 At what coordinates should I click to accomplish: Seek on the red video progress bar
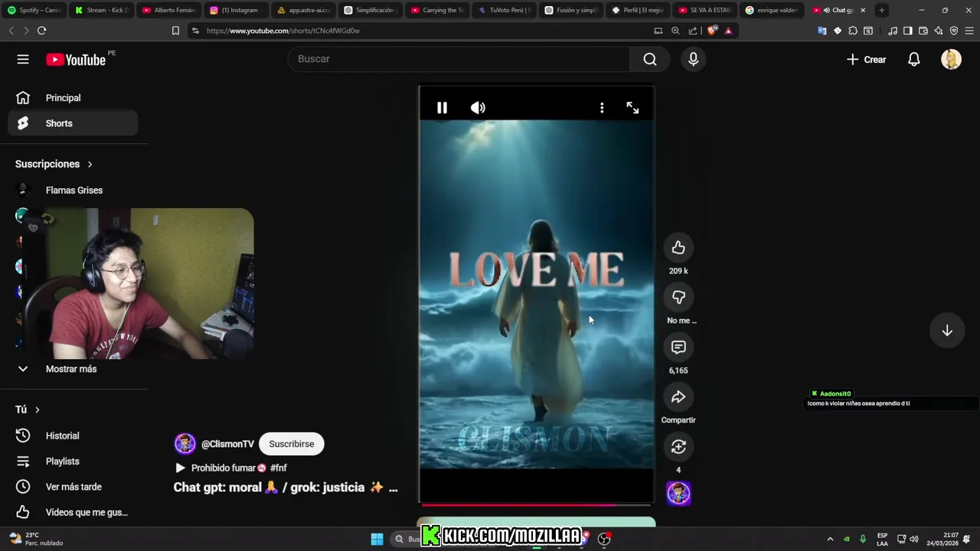pyautogui.click(x=536, y=504)
